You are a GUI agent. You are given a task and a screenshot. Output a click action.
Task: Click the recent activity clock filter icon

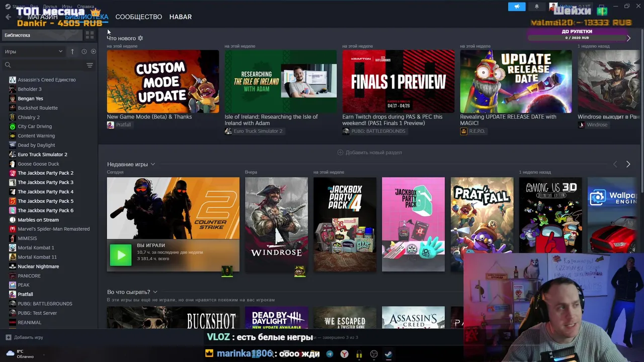pyautogui.click(x=84, y=51)
